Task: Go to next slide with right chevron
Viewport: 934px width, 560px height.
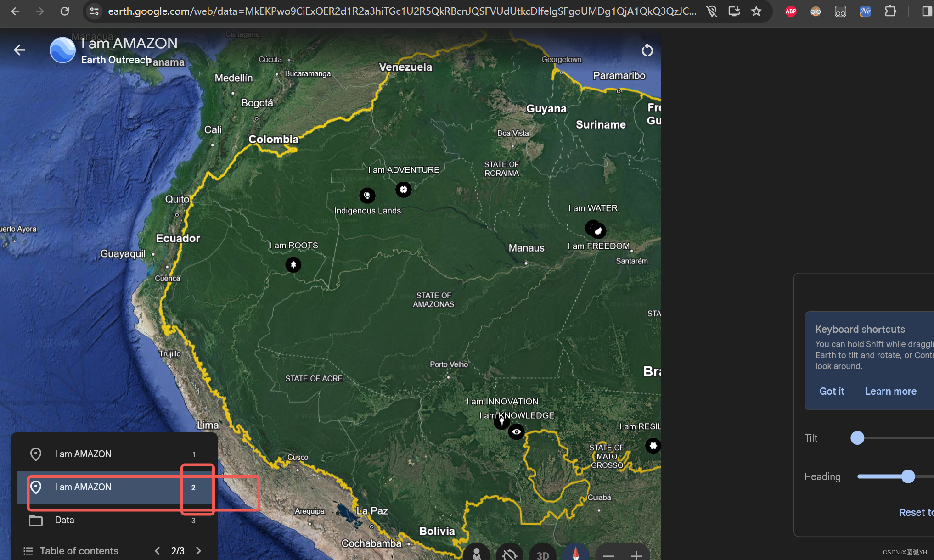Action: tap(198, 550)
